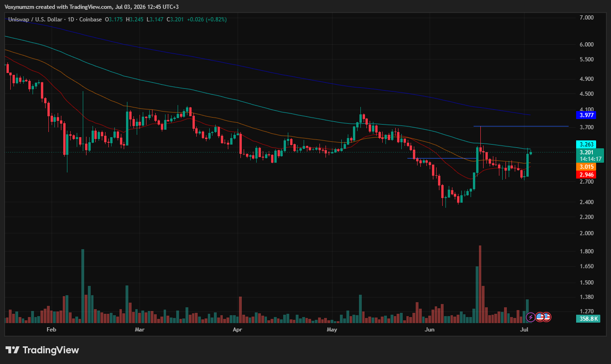
Task: Click the high value H3.245
Action: pos(135,19)
